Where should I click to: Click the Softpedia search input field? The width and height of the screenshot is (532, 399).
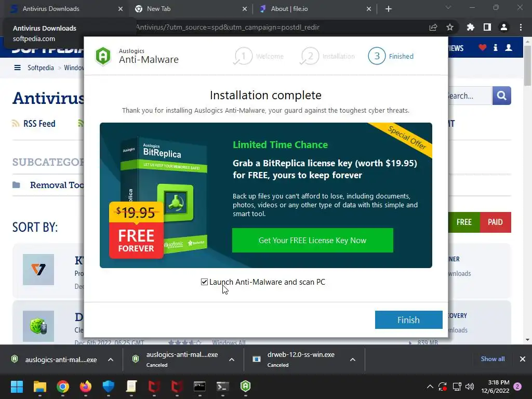(470, 96)
